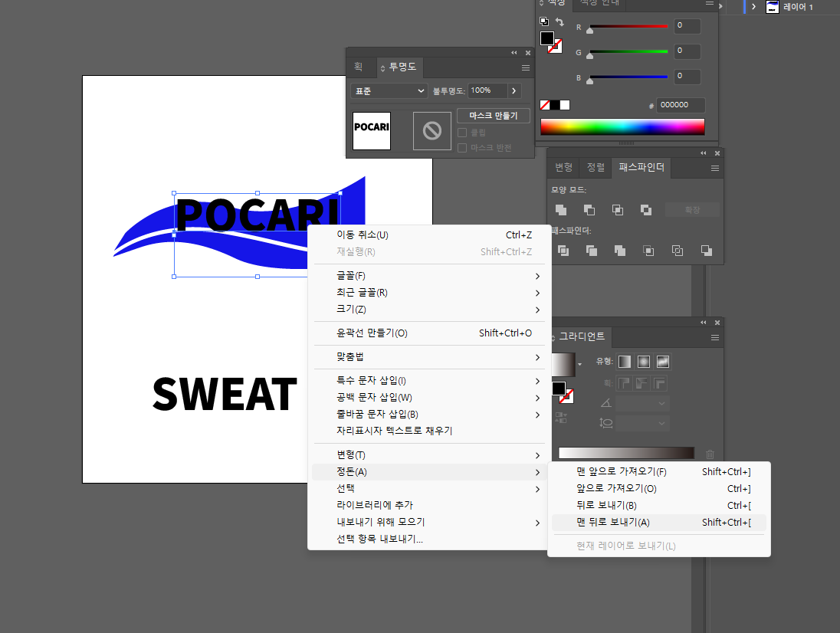Viewport: 840px width, 633px height.
Task: Click the Crop pathfinder icon
Action: tap(648, 251)
